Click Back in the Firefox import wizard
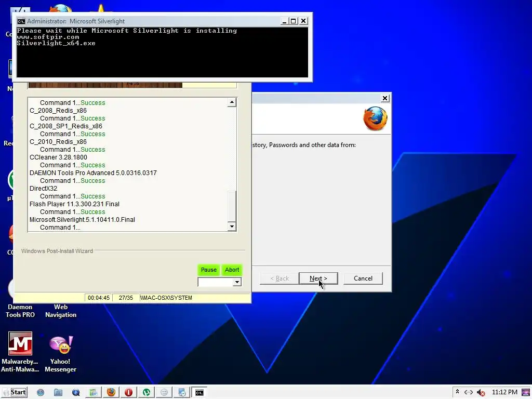 [279, 278]
